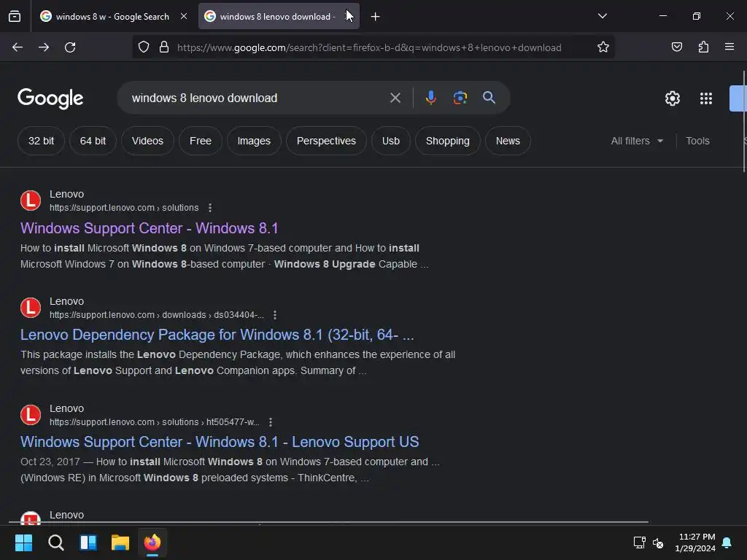Open tracking protection shield icon
The width and height of the screenshot is (747, 560).
tap(144, 47)
